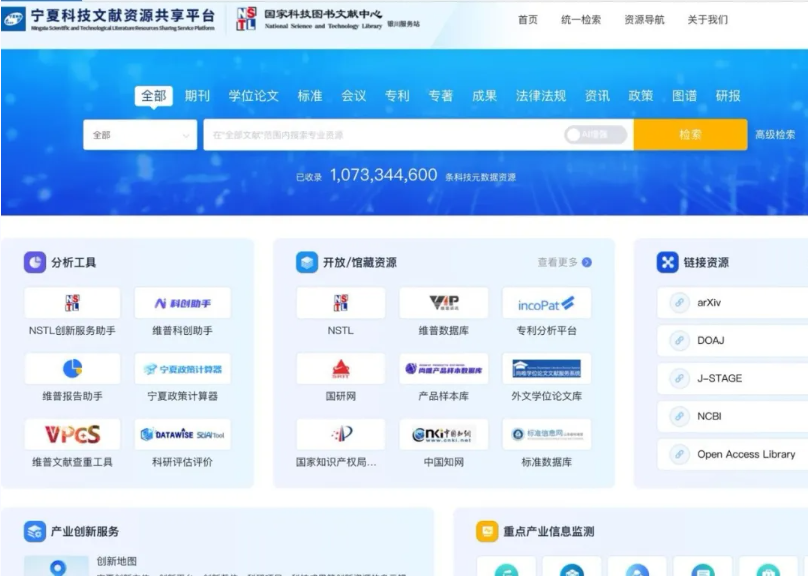Open the NSTL创新服务助手 tool icon
Image resolution: width=808 pixels, height=576 pixels.
click(72, 303)
